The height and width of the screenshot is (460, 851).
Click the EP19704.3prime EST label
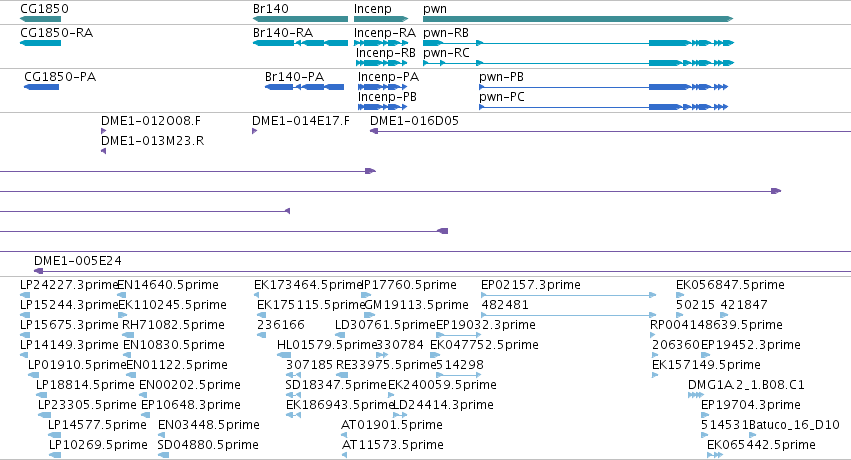(x=751, y=405)
